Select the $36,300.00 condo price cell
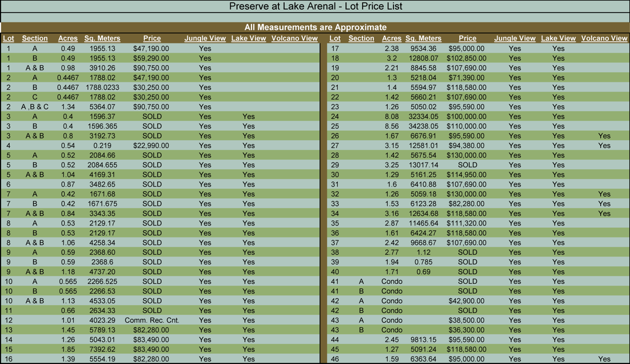The height and width of the screenshot is (364, 630). tap(467, 330)
